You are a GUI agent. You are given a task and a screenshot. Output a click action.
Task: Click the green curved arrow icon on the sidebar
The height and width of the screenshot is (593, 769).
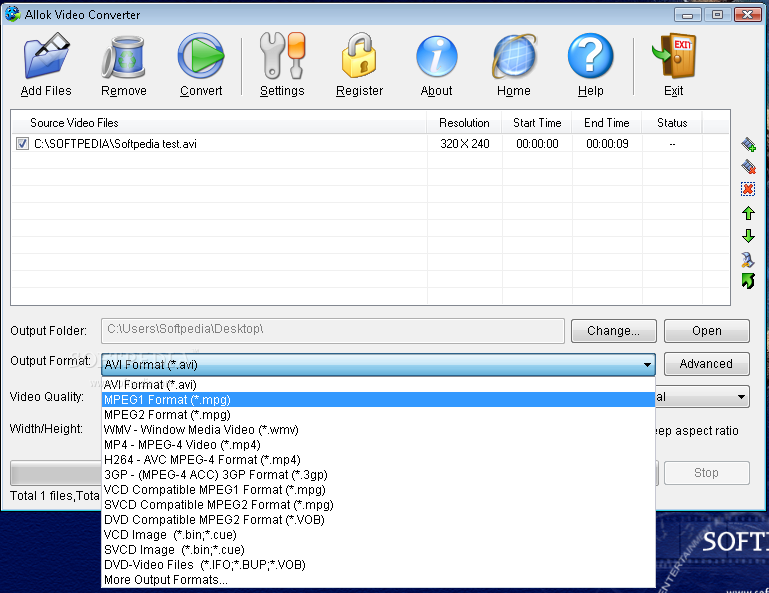[x=748, y=281]
